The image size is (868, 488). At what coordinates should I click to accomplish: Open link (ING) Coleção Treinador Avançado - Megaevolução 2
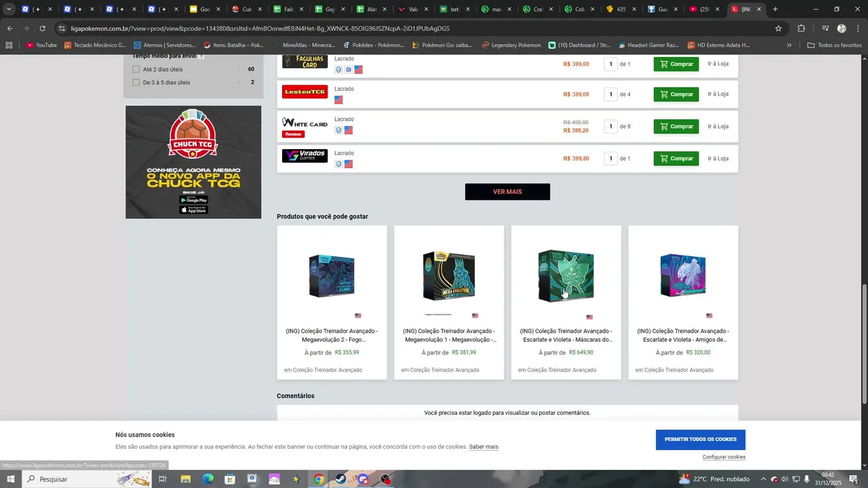332,335
